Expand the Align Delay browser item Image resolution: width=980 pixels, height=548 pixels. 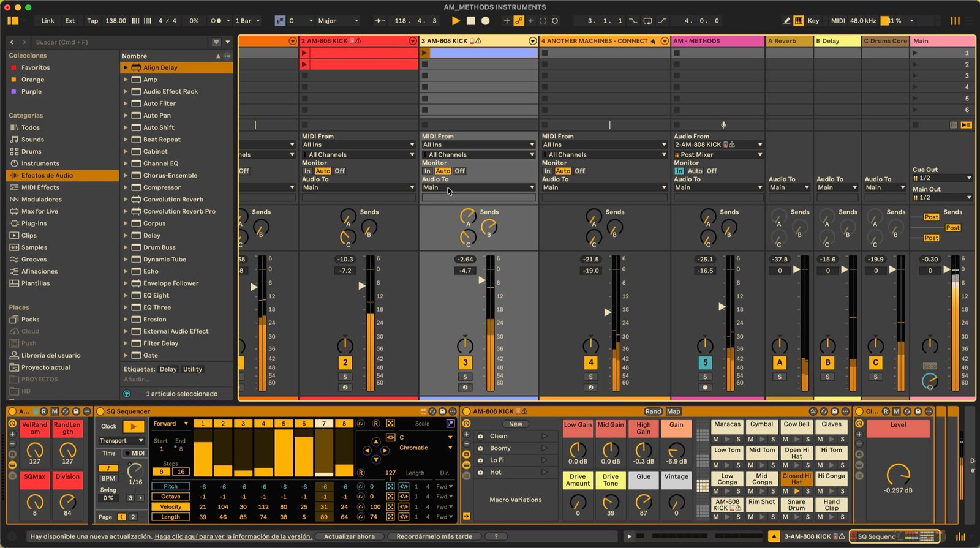[126, 68]
